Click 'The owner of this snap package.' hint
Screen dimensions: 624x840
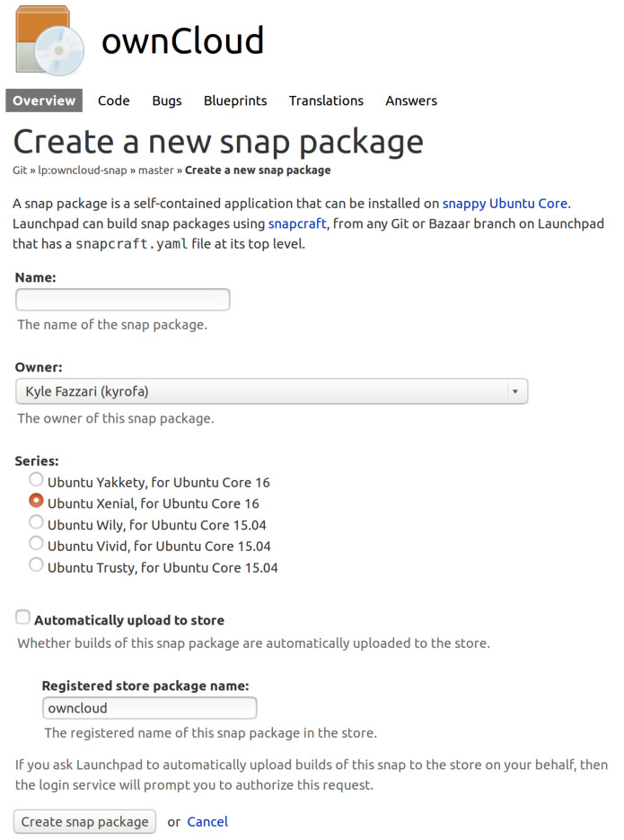click(x=115, y=418)
